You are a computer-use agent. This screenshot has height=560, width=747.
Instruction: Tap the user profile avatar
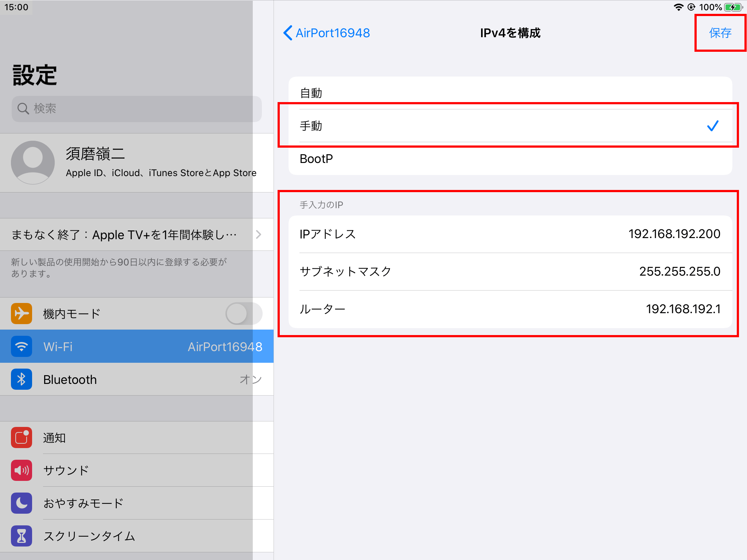pyautogui.click(x=33, y=162)
